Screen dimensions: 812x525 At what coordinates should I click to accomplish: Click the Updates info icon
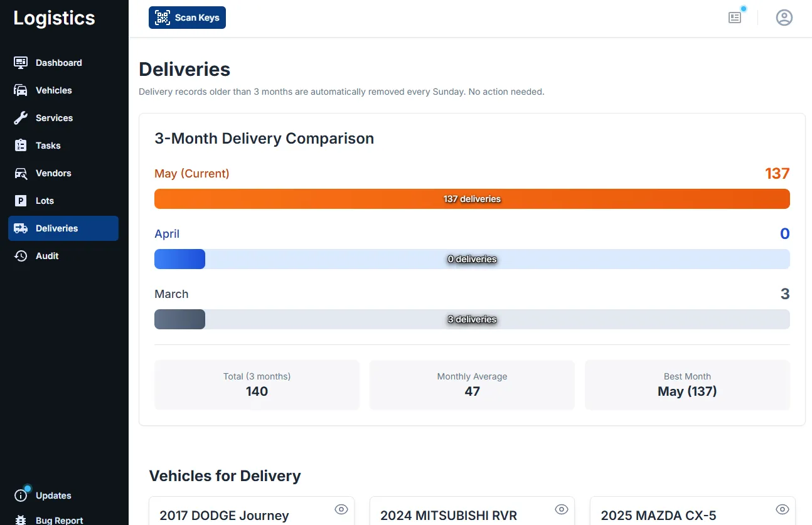click(21, 496)
